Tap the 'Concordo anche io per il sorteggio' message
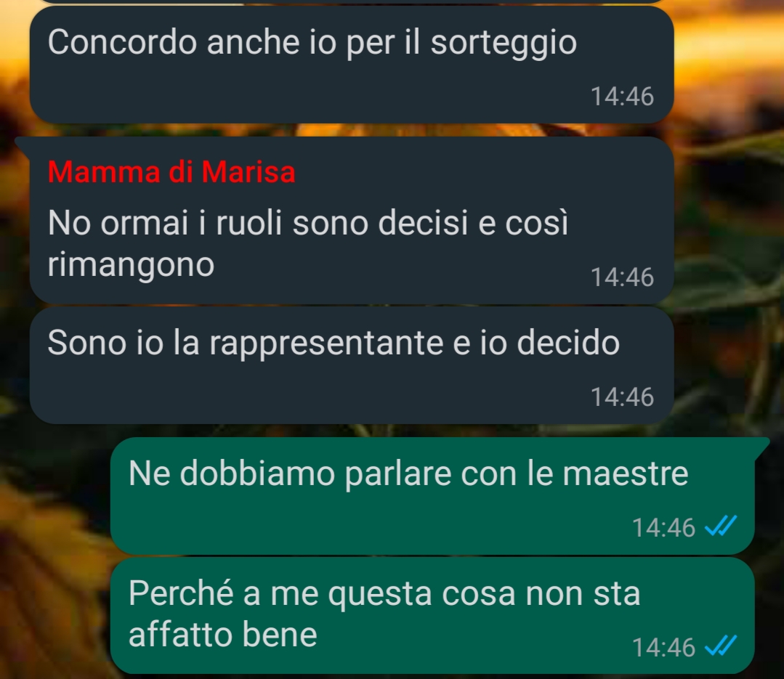The height and width of the screenshot is (679, 784). click(352, 65)
